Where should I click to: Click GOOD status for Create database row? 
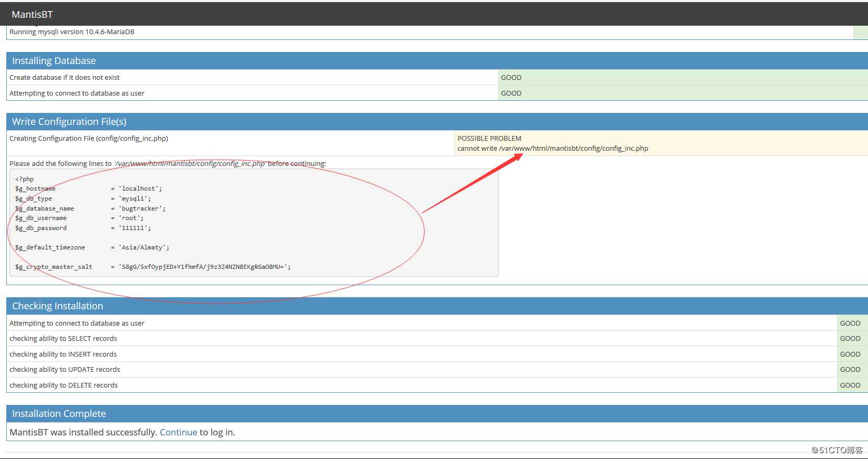pyautogui.click(x=511, y=77)
